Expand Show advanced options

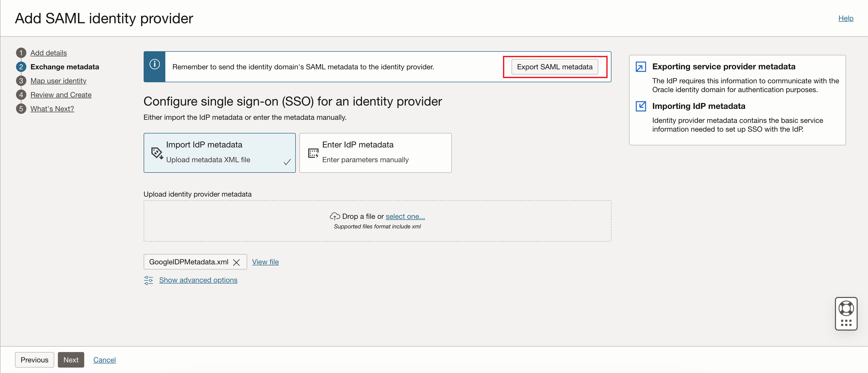[x=198, y=280]
